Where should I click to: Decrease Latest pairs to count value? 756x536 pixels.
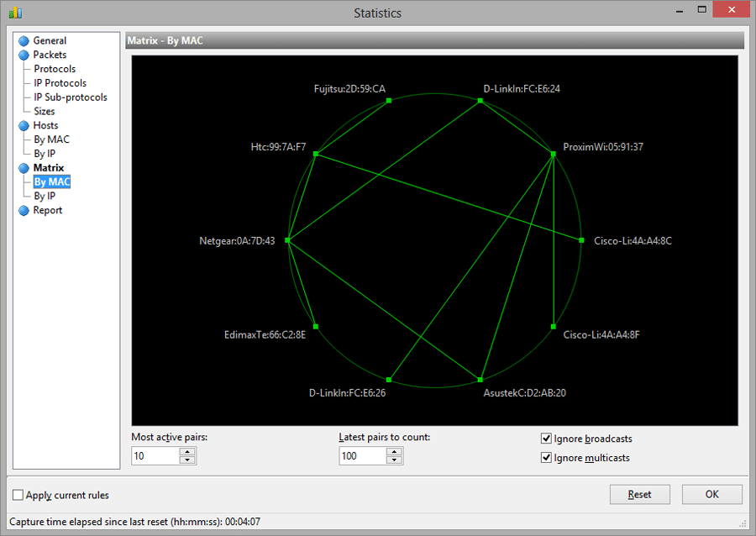(x=395, y=460)
